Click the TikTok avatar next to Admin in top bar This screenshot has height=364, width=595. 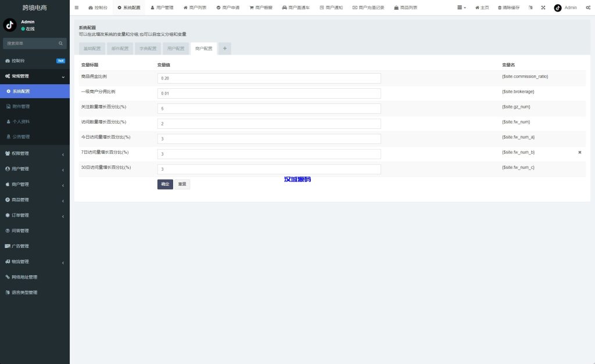point(558,8)
